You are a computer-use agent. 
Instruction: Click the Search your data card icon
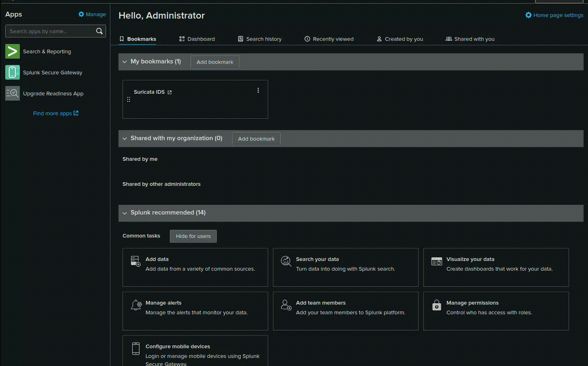286,261
